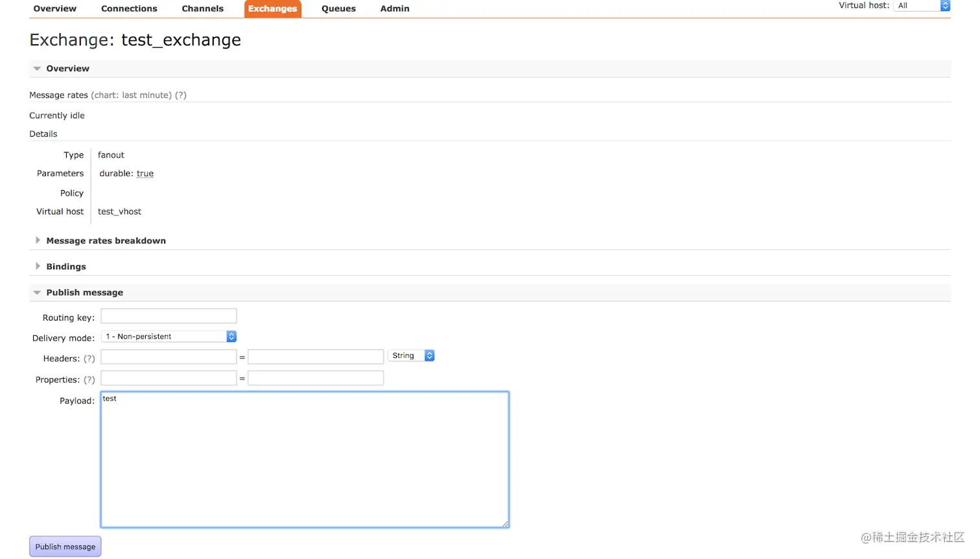Go to the Channels tab

(202, 8)
